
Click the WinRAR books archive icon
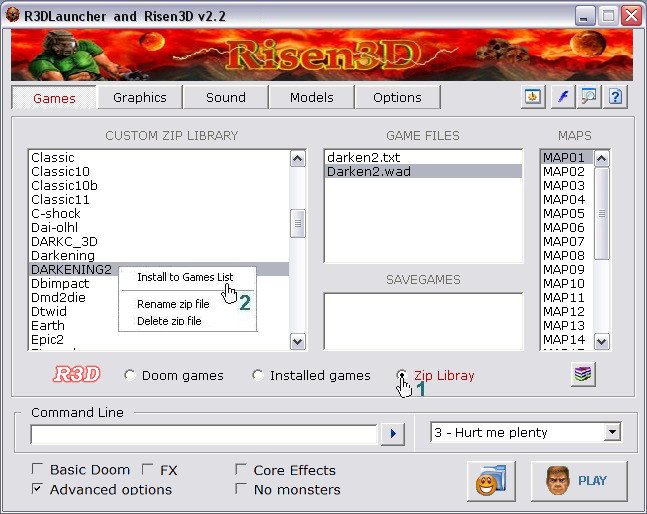583,374
